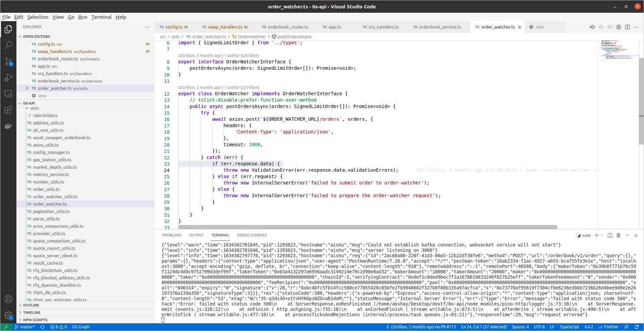Open Accounts menu in activity bar
This screenshot has width=644, height=331.
[x=8, y=299]
